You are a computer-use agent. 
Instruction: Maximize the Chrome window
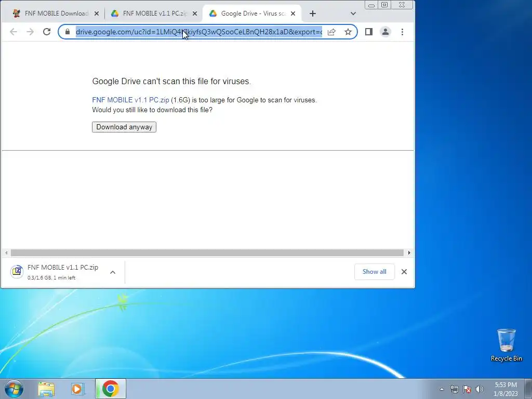[x=384, y=5]
